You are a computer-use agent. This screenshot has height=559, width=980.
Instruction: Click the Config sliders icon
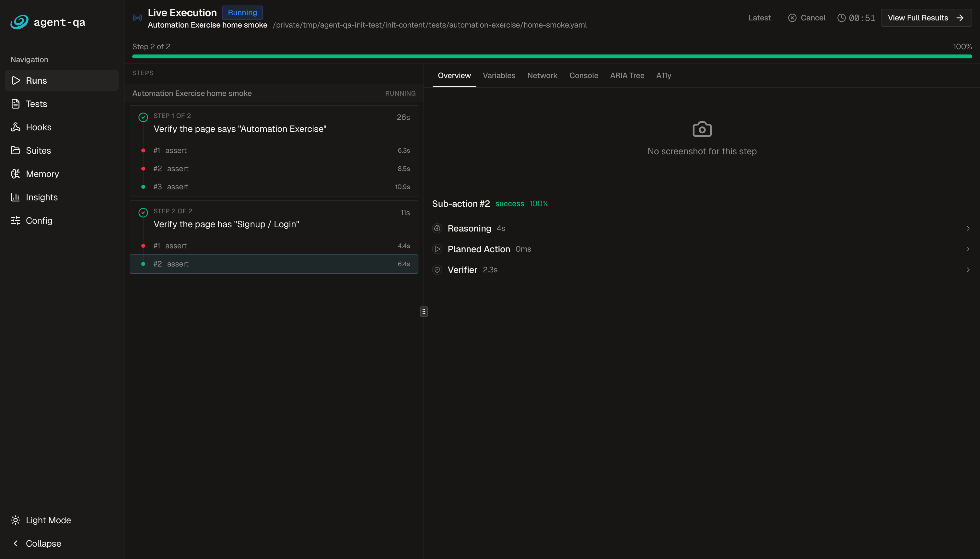pos(16,220)
